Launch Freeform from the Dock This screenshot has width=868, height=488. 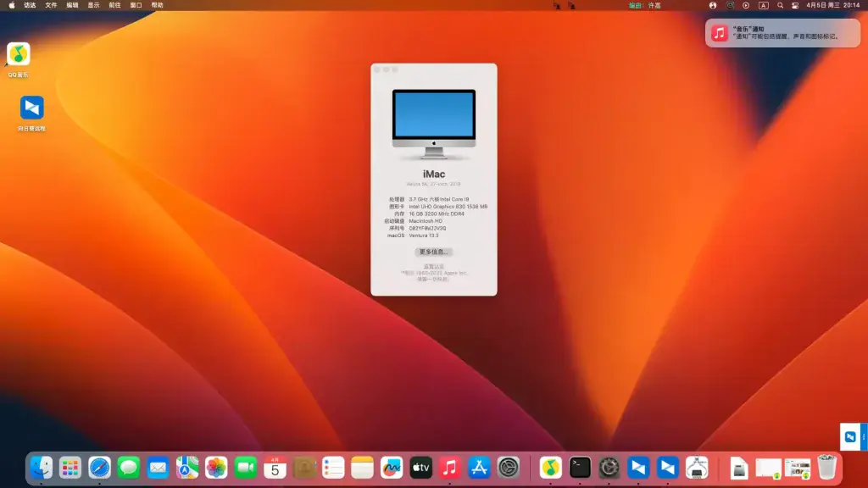[392, 468]
